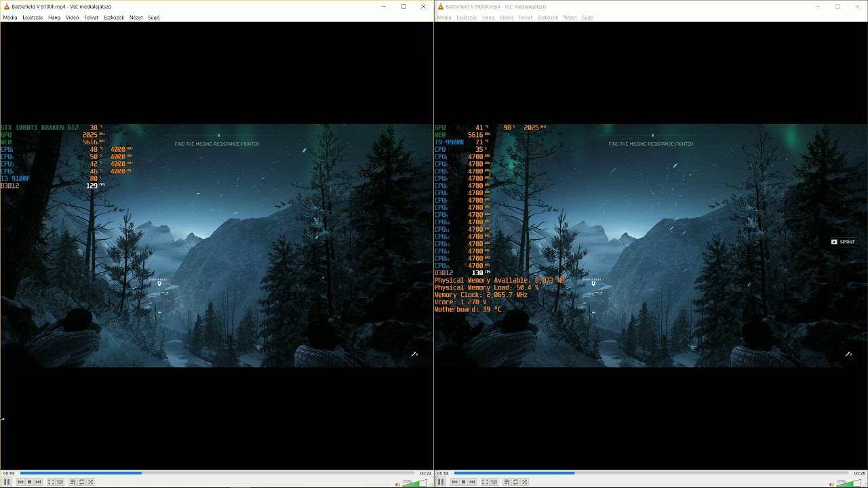This screenshot has height=488, width=868.
Task: Minimize the Battlefield V 9900K VLC window
Action: coord(817,7)
